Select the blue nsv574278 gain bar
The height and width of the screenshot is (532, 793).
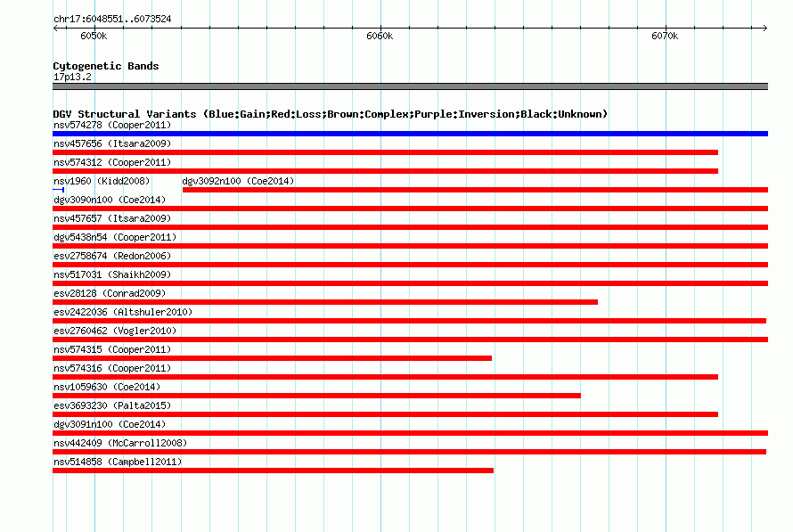coord(410,134)
